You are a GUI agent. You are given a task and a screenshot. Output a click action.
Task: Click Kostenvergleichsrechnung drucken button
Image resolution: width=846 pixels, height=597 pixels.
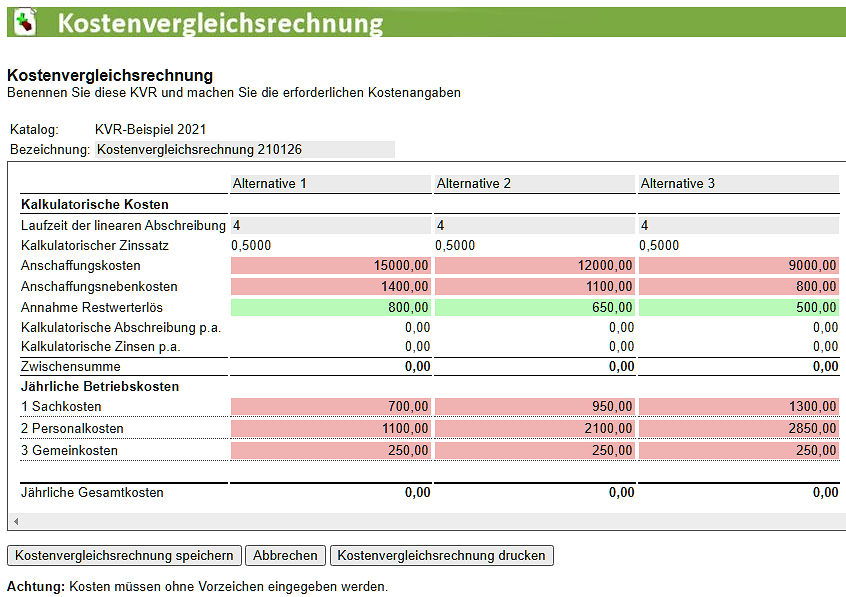pos(441,555)
